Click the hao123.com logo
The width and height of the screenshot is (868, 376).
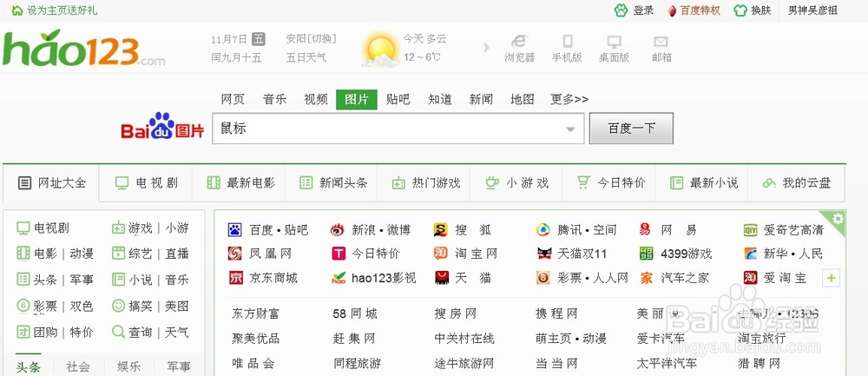pyautogui.click(x=83, y=49)
